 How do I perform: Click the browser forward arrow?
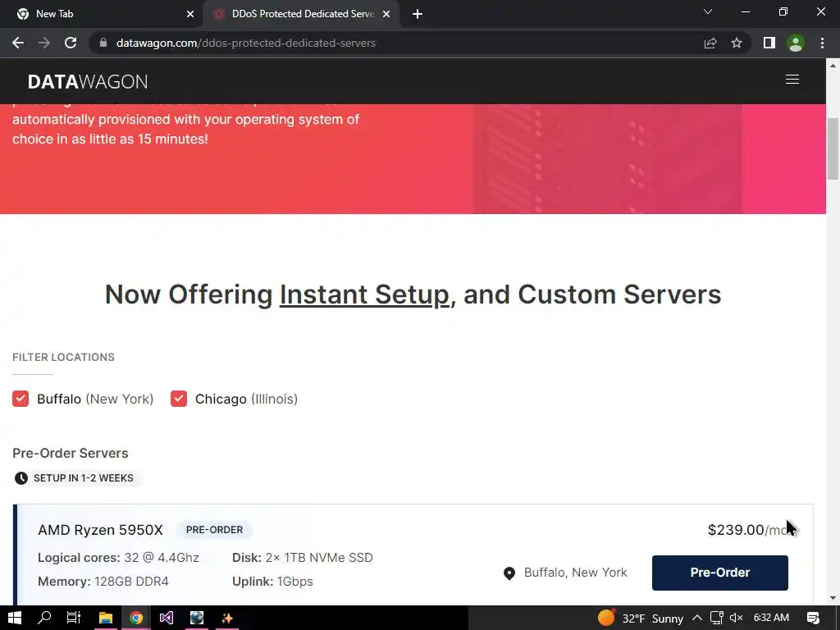(x=44, y=43)
